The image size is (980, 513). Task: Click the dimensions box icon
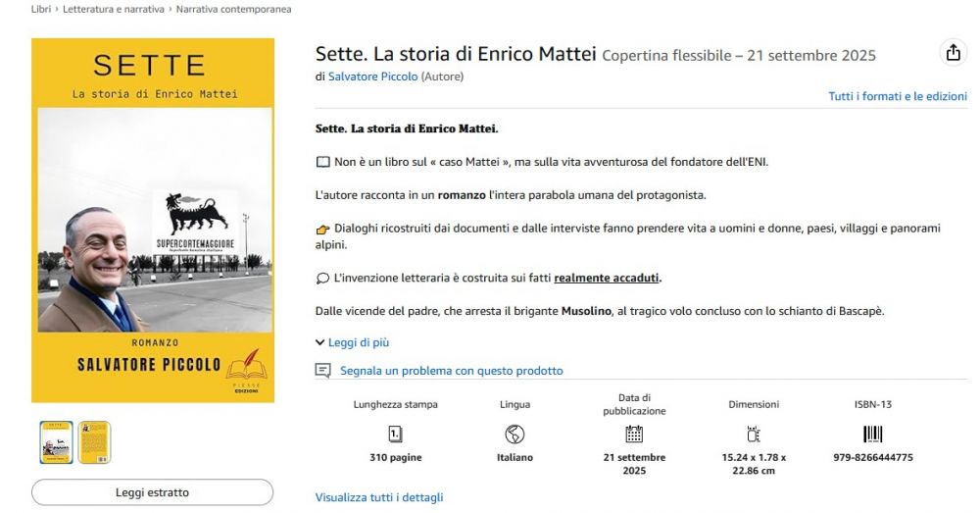pyautogui.click(x=754, y=434)
